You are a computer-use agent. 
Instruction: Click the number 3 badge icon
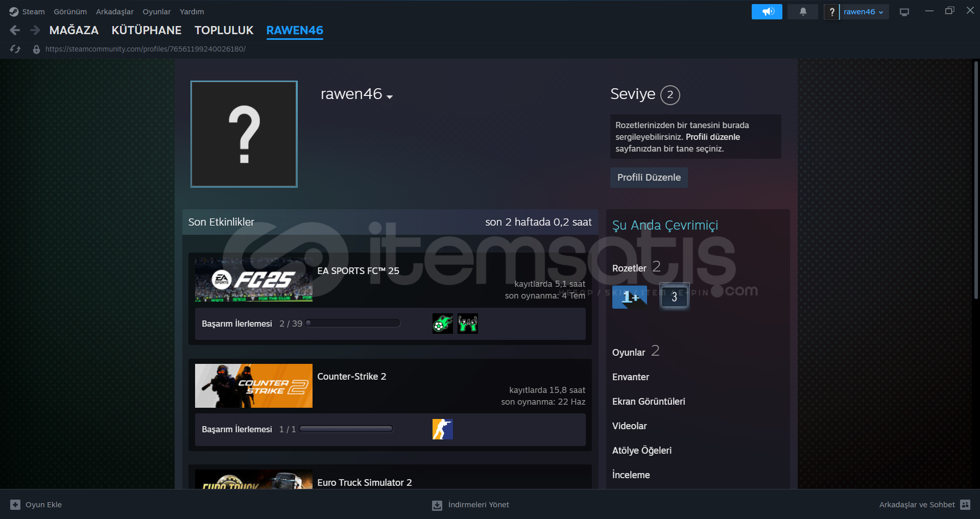674,296
